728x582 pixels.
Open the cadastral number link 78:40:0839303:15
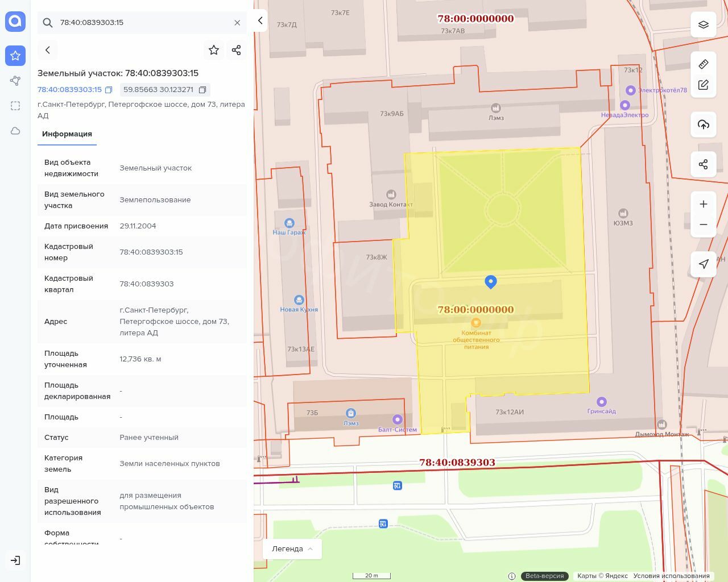69,90
